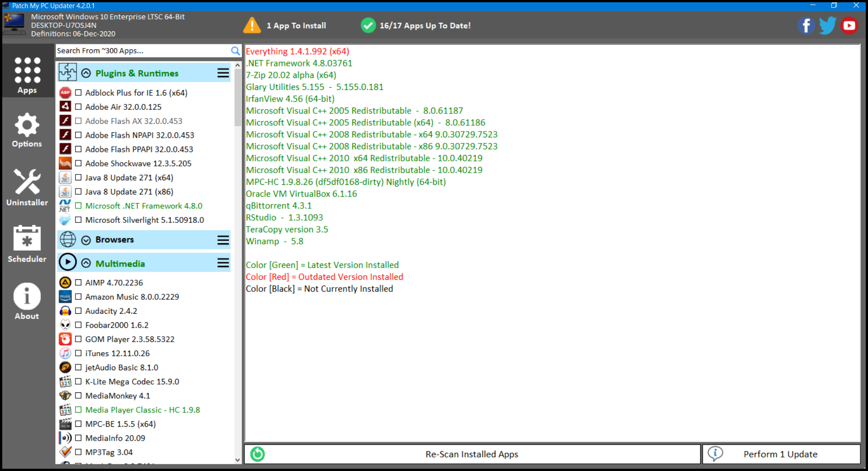Click the GOM Player icon
868x471 pixels.
[x=65, y=339]
